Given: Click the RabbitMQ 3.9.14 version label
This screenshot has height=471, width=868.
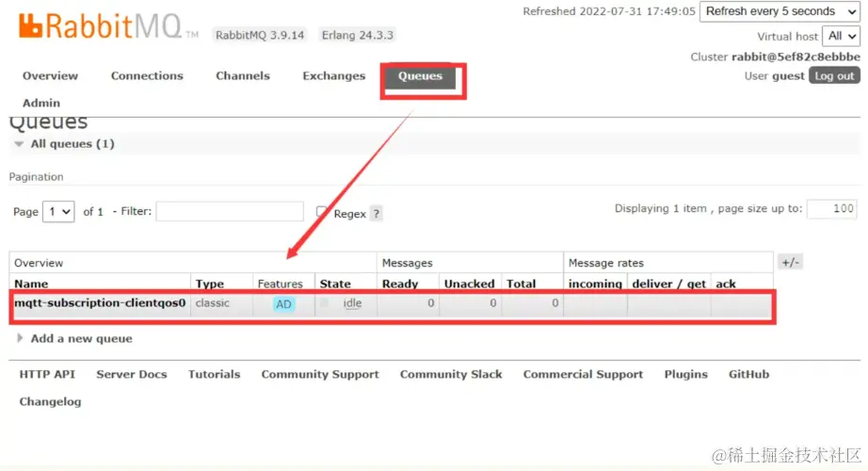Looking at the screenshot, I should tap(260, 35).
